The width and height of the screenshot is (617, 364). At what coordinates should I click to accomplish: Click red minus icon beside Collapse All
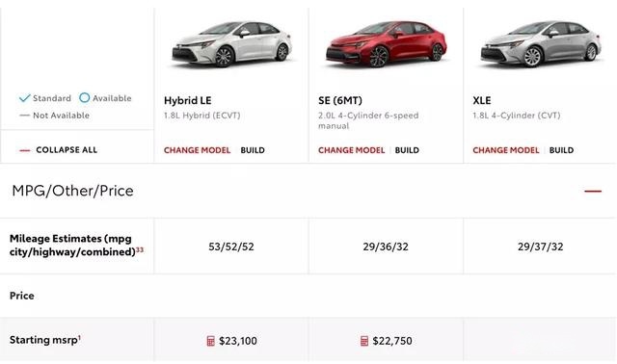tap(25, 150)
